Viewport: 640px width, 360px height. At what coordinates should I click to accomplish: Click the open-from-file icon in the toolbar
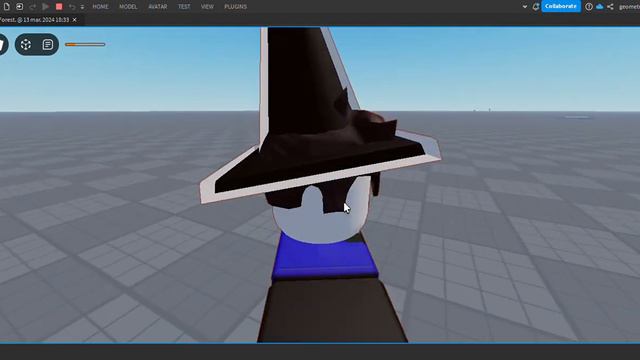click(19, 7)
